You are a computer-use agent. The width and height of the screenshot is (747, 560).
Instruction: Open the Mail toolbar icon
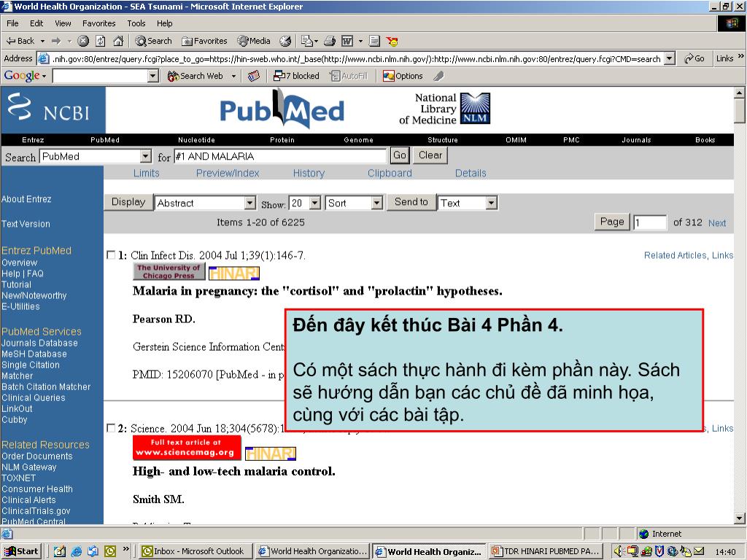click(x=307, y=42)
